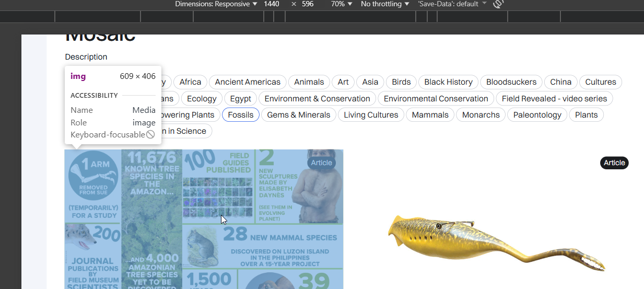The height and width of the screenshot is (289, 644).
Task: Click the Monarchs tag chip
Action: click(x=481, y=115)
